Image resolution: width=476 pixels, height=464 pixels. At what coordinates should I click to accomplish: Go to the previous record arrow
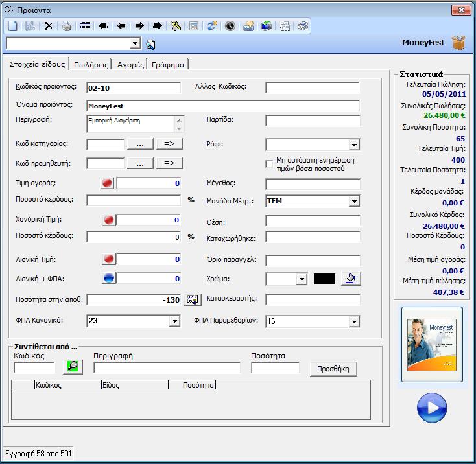pyautogui.click(x=121, y=26)
